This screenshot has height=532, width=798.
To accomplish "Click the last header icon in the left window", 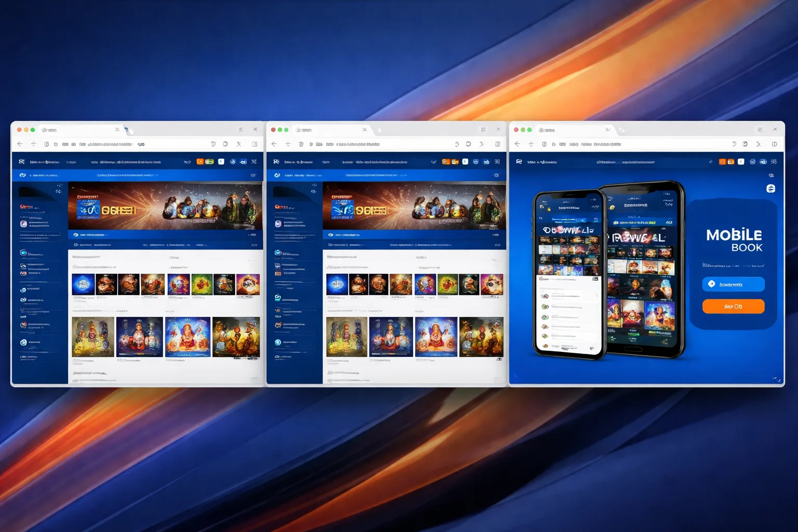I will (x=254, y=162).
